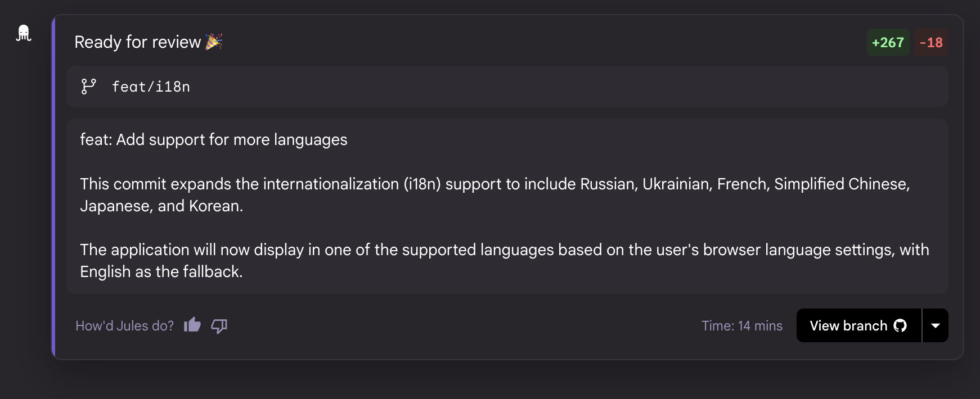Viewport: 980px width, 399px height.
Task: Click the How'd Jules do? label
Action: tap(125, 325)
